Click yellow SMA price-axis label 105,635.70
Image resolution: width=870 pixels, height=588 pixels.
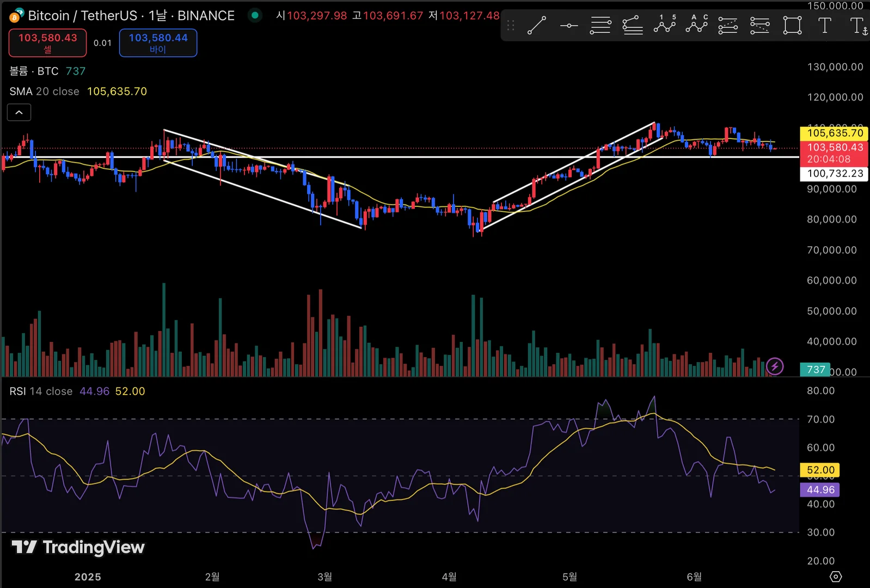(834, 133)
